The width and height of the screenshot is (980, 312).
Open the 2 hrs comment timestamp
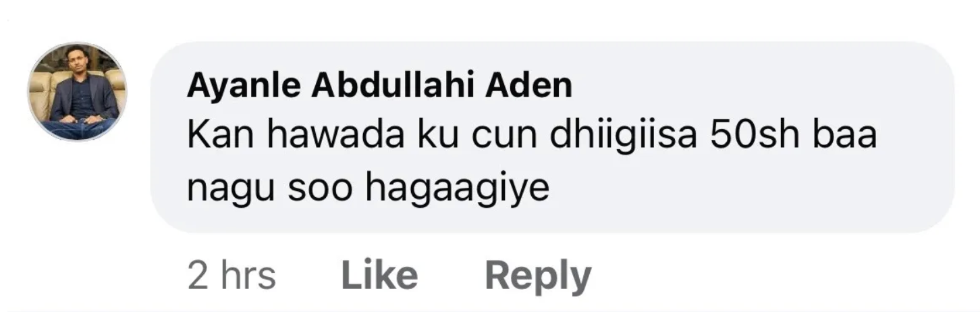click(x=232, y=276)
